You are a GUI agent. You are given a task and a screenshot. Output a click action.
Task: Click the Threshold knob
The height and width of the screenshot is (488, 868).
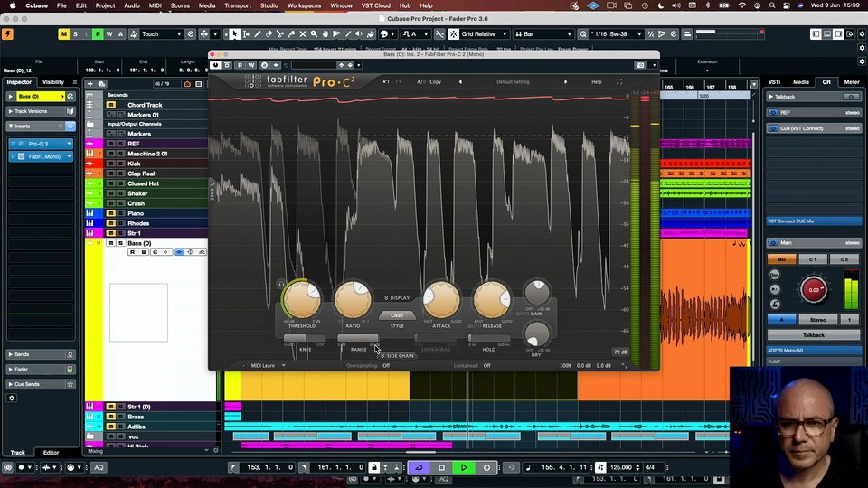(x=302, y=299)
